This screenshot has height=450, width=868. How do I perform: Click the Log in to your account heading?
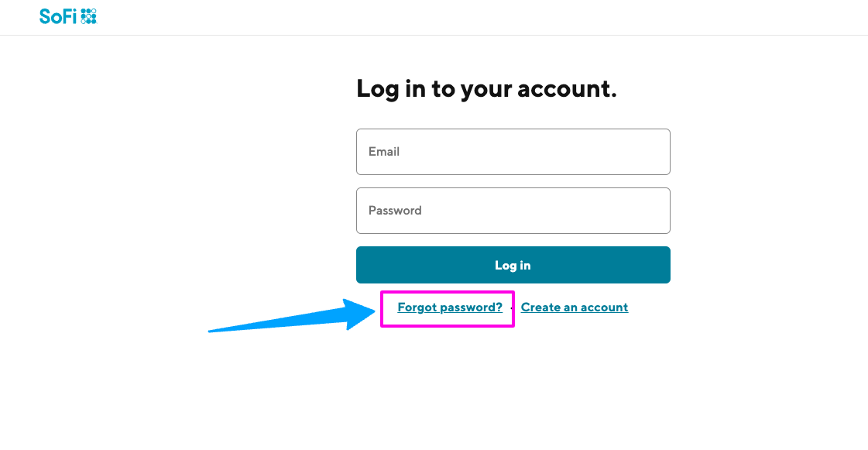pyautogui.click(x=486, y=88)
